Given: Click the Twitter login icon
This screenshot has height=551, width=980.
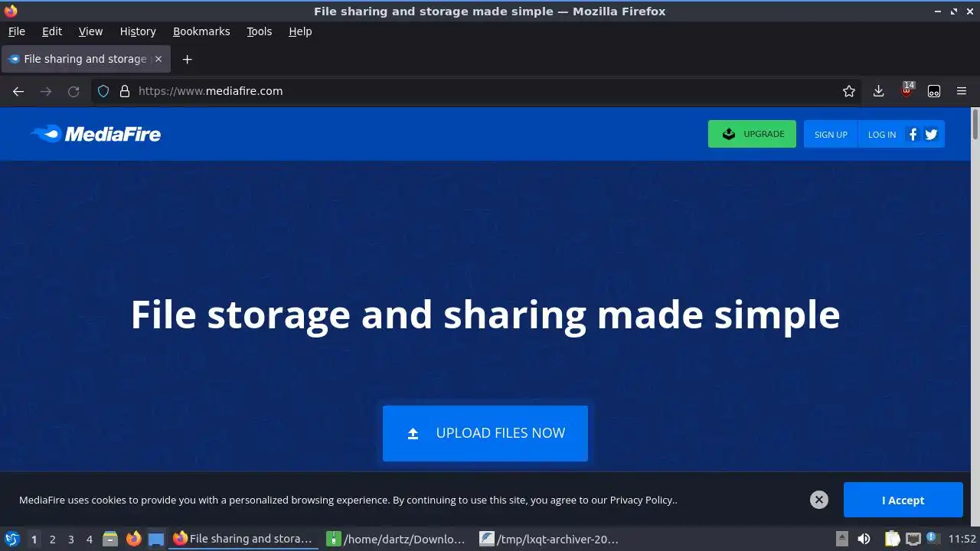Looking at the screenshot, I should pyautogui.click(x=931, y=134).
